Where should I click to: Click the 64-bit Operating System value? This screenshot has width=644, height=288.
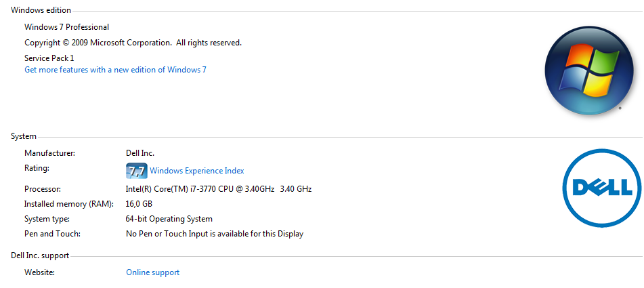tap(169, 219)
